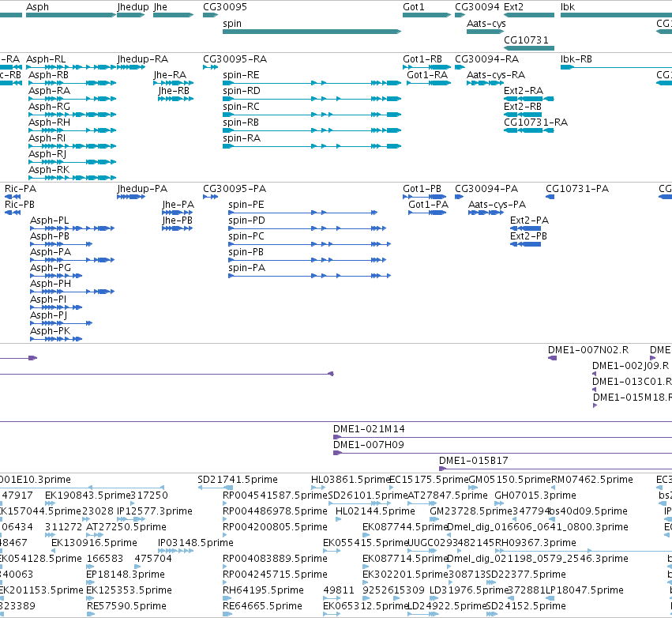This screenshot has height=618, width=672.
Task: Select the Ric-PA protein label
Action: coord(21,189)
